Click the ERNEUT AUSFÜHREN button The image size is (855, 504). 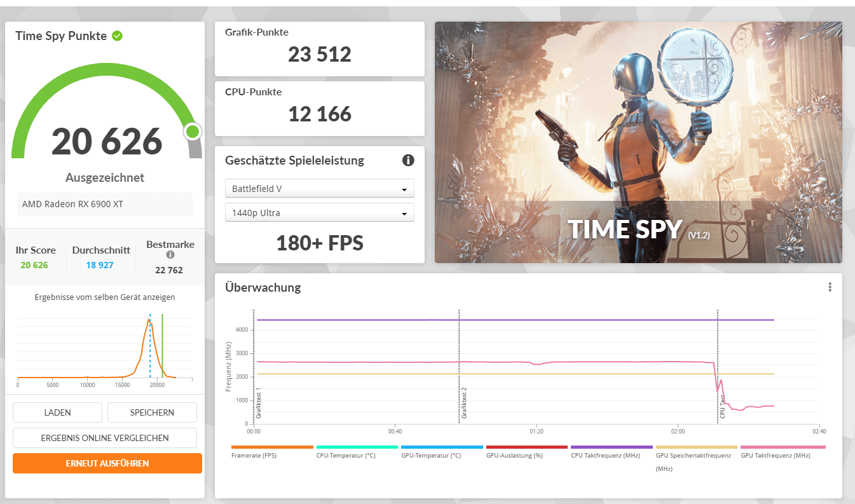pyautogui.click(x=107, y=463)
